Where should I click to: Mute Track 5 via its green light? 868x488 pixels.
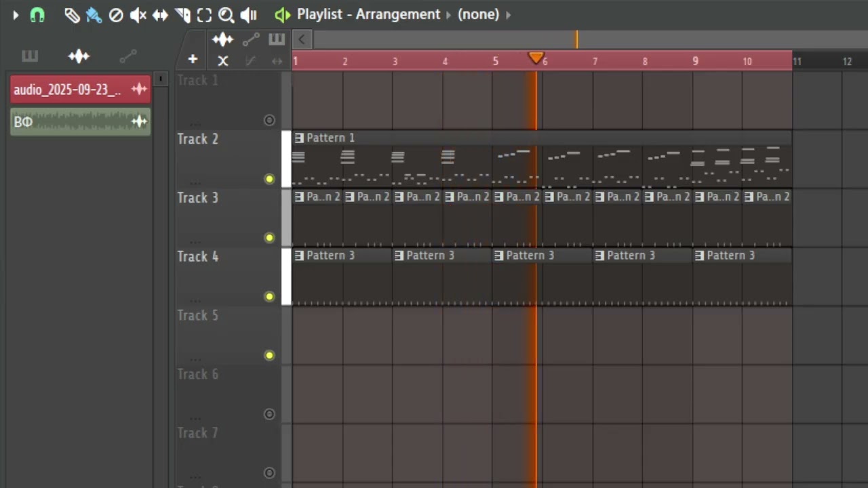click(x=269, y=355)
